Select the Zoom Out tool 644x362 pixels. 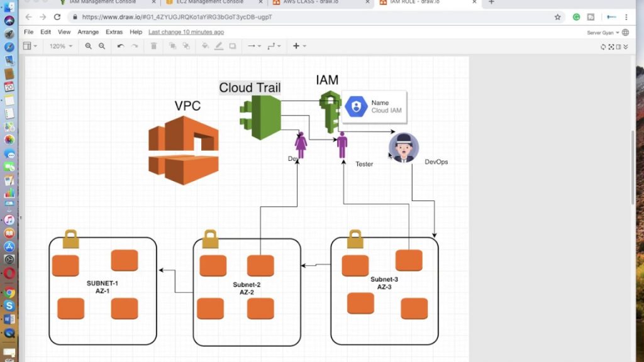(x=101, y=46)
